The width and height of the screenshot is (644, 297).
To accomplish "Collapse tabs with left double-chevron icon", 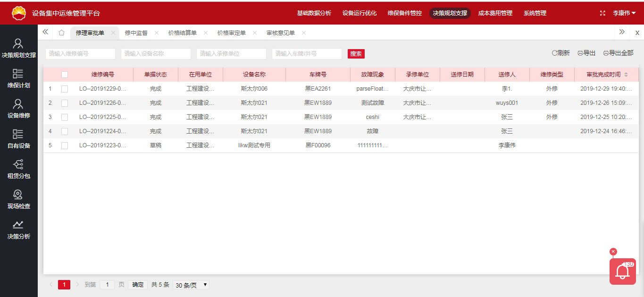I will [45, 32].
